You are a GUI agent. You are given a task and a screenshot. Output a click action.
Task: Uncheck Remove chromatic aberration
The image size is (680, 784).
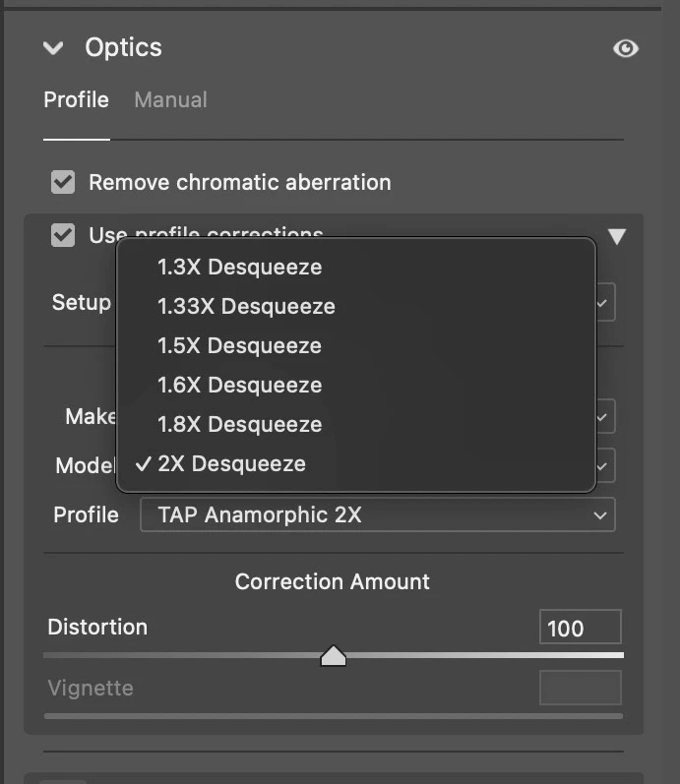point(63,182)
